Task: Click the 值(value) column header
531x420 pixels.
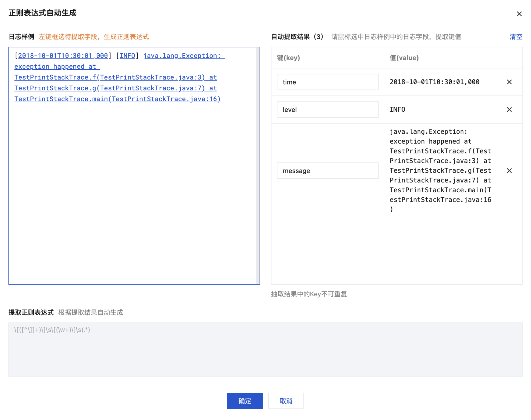Action: [404, 58]
